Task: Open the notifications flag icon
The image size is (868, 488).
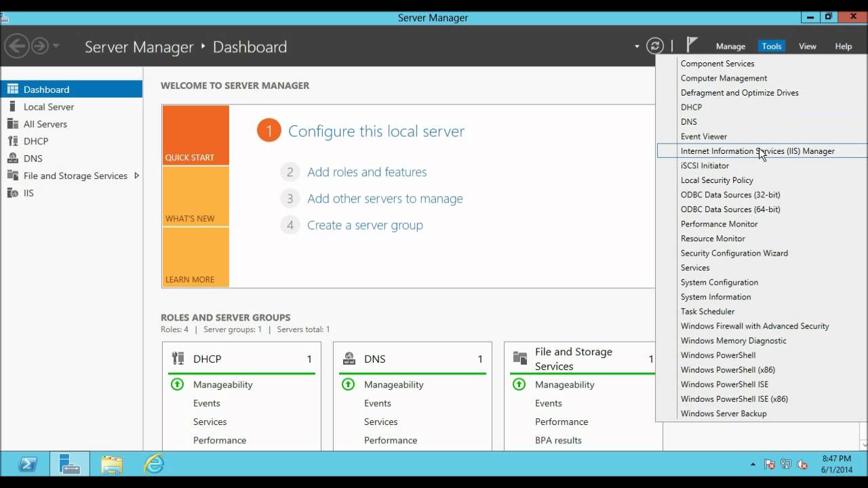Action: 692,45
